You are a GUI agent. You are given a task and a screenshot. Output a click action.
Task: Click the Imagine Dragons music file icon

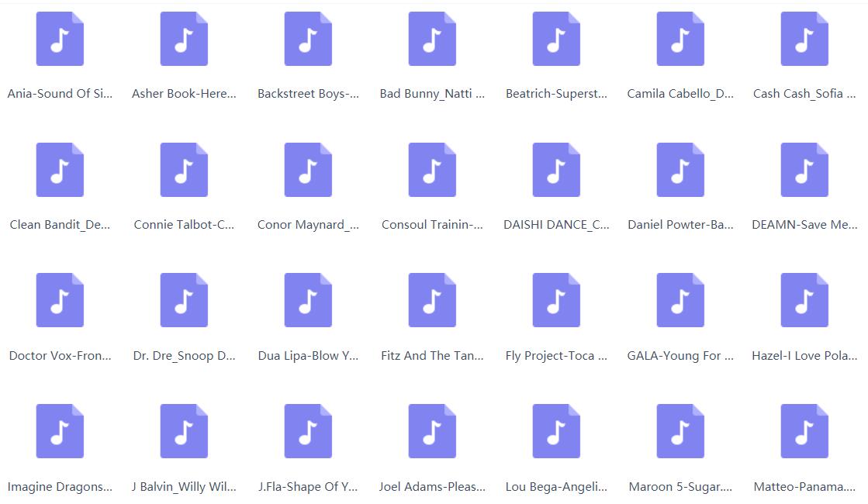[60, 432]
